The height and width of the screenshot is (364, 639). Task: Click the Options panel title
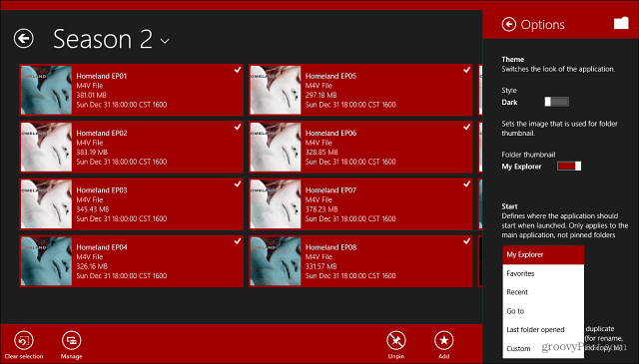pos(542,25)
